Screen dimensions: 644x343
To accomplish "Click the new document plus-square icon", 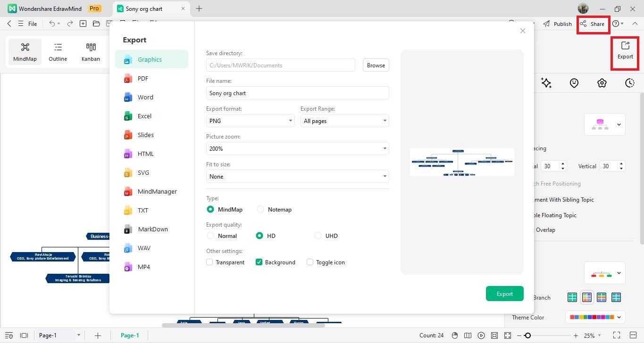I will pos(83,24).
